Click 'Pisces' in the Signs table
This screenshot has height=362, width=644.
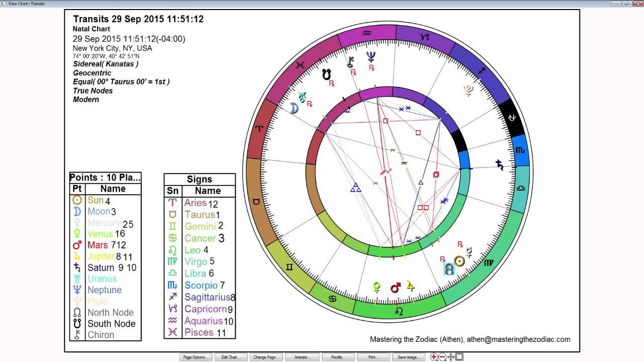[198, 332]
